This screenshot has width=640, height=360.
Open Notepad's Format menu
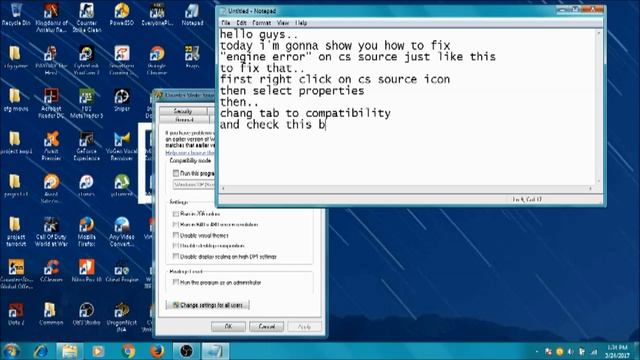pyautogui.click(x=262, y=23)
